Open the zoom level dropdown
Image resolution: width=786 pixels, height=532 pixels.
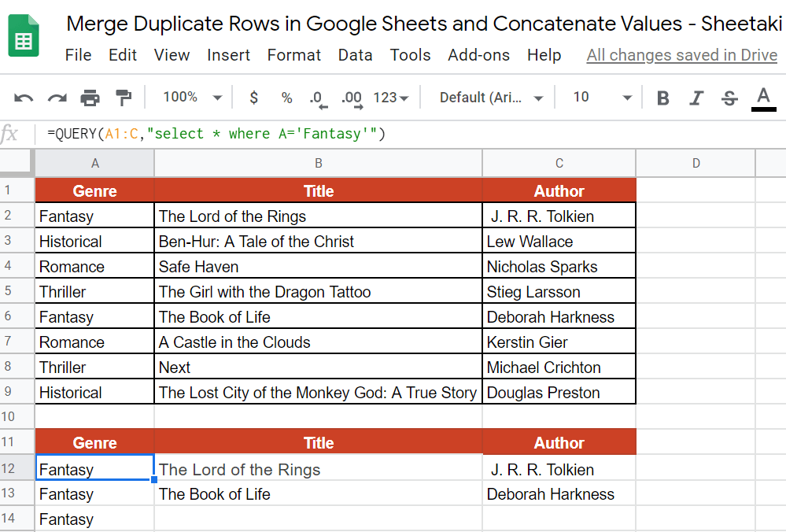(x=189, y=97)
